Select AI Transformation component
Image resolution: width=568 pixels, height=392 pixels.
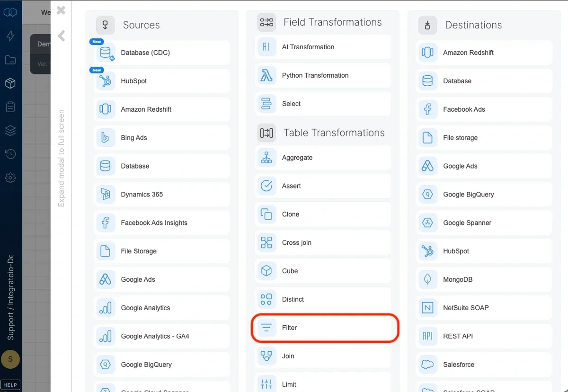coord(323,47)
